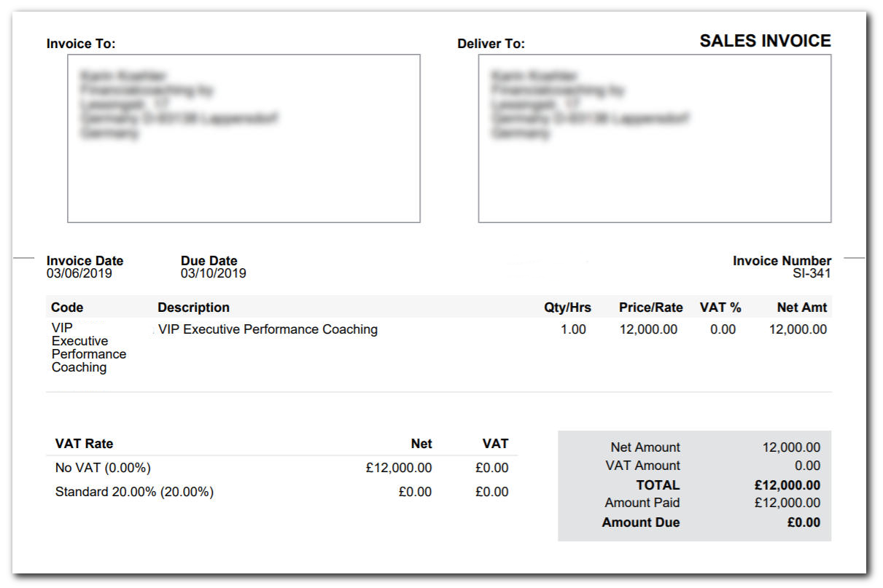Click the Standard 20.00% VAT rate row

click(x=134, y=492)
